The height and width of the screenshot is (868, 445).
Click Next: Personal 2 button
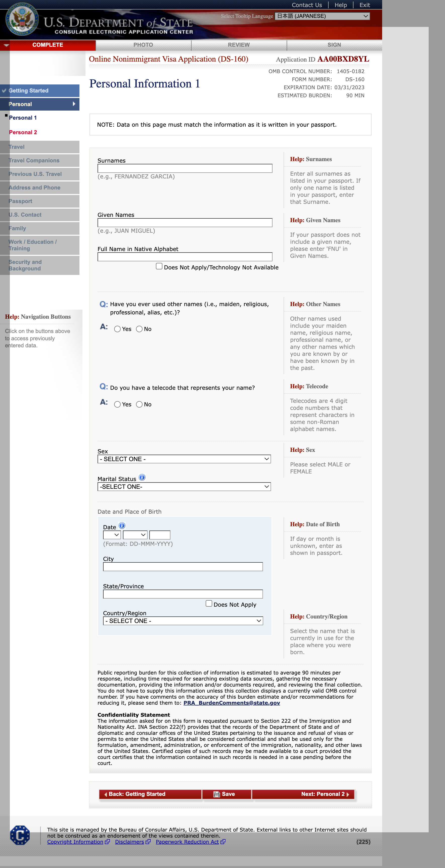click(303, 794)
